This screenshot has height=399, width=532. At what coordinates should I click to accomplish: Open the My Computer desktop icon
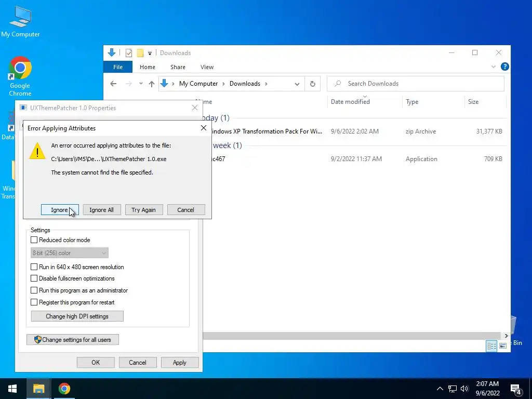[x=20, y=21]
